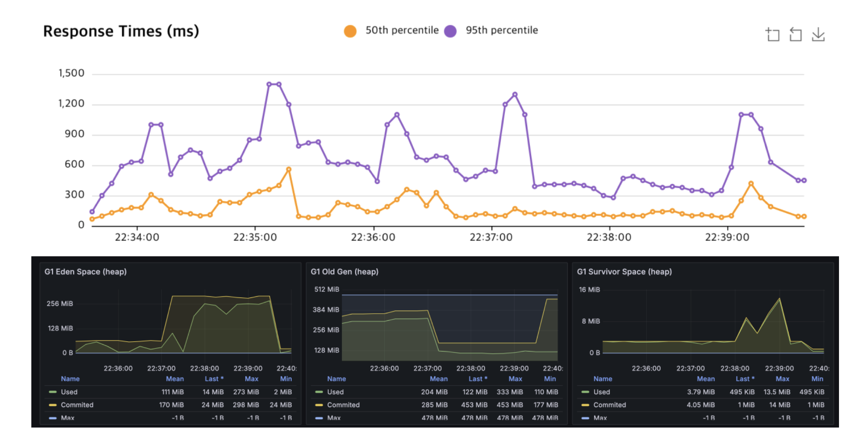The height and width of the screenshot is (443, 868).
Task: Toggle Used series in Eden Space legend
Action: coord(69,392)
